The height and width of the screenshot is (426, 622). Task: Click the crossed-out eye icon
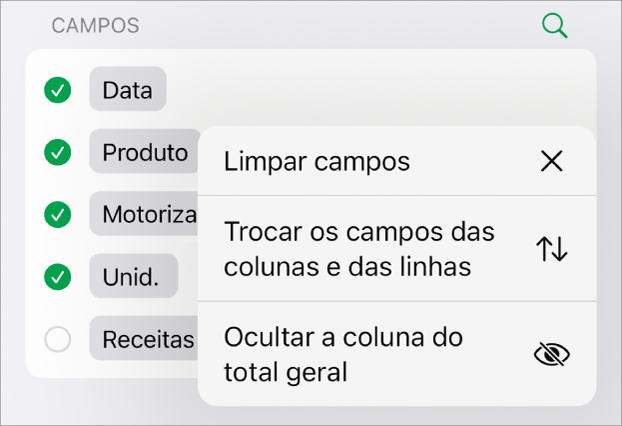tap(551, 354)
